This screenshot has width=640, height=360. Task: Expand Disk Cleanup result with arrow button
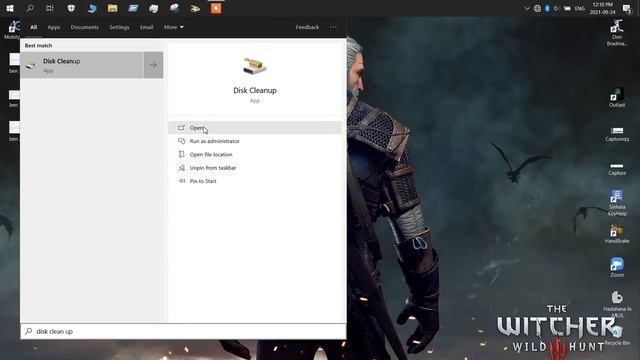(153, 65)
